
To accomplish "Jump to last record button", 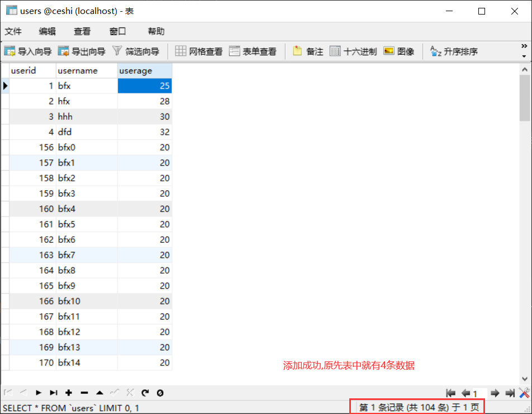I will tap(54, 393).
